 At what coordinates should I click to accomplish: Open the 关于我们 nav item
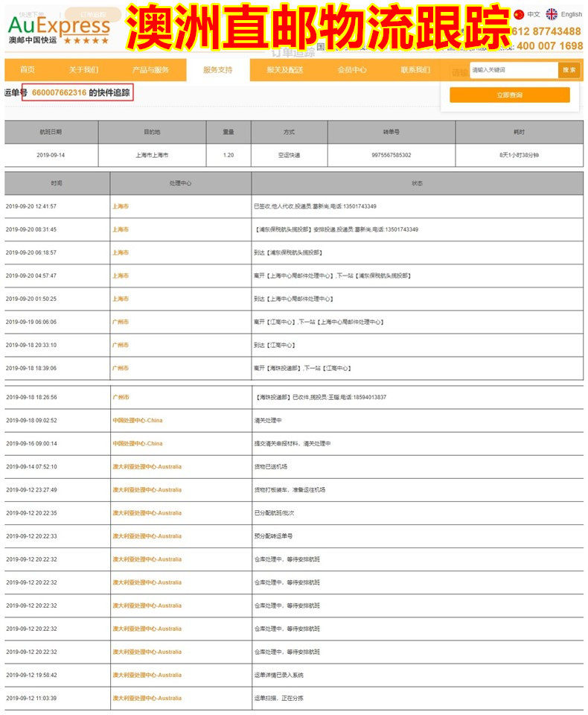coord(83,70)
